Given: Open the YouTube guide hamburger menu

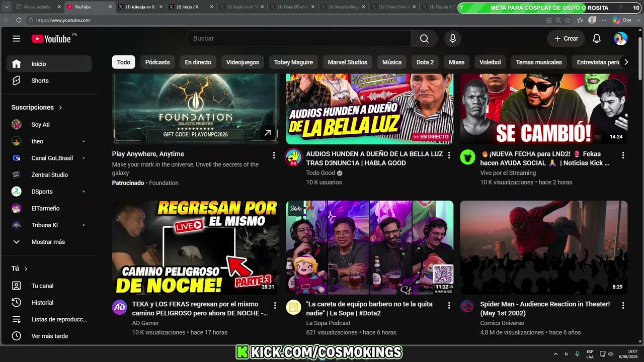Looking at the screenshot, I should pyautogui.click(x=17, y=39).
